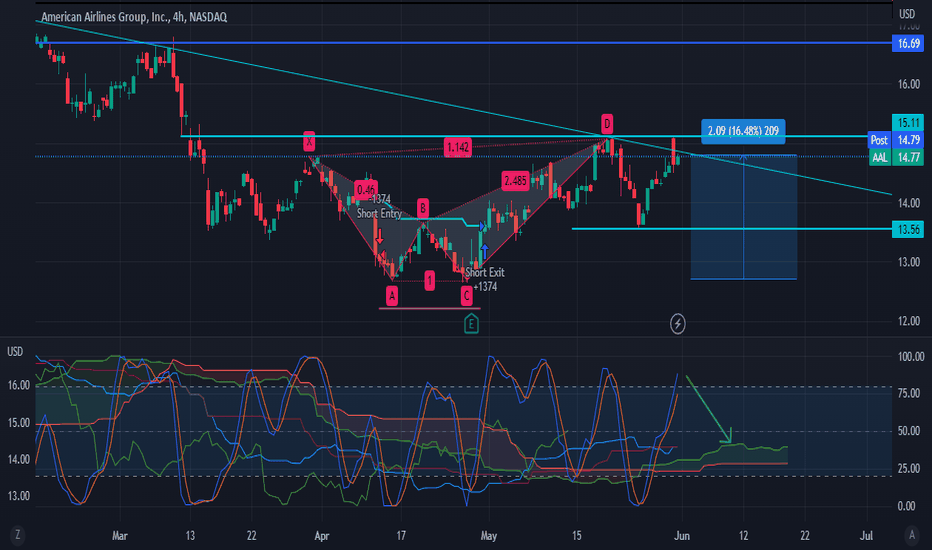
Task: Click the Short Exit +1374 annotation
Action: click(484, 279)
